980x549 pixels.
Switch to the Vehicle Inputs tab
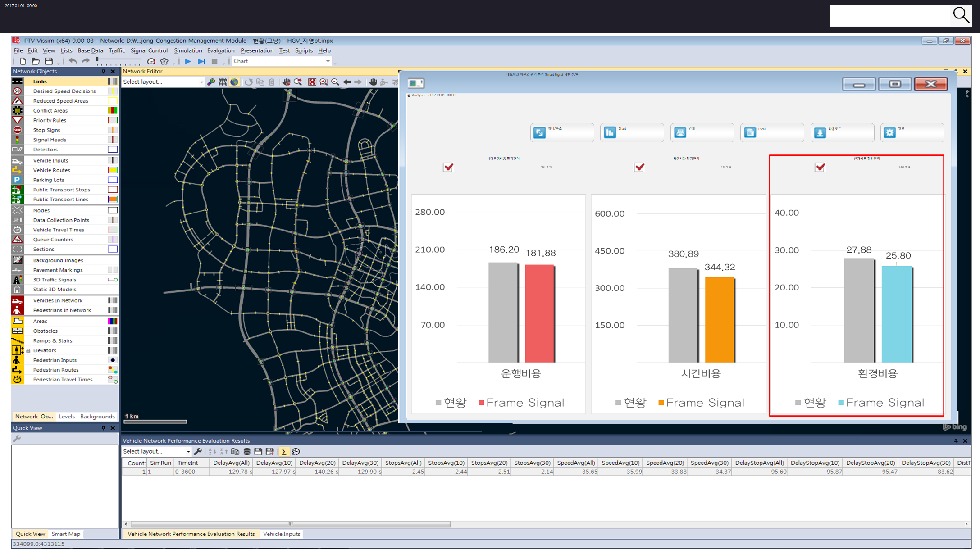(282, 534)
